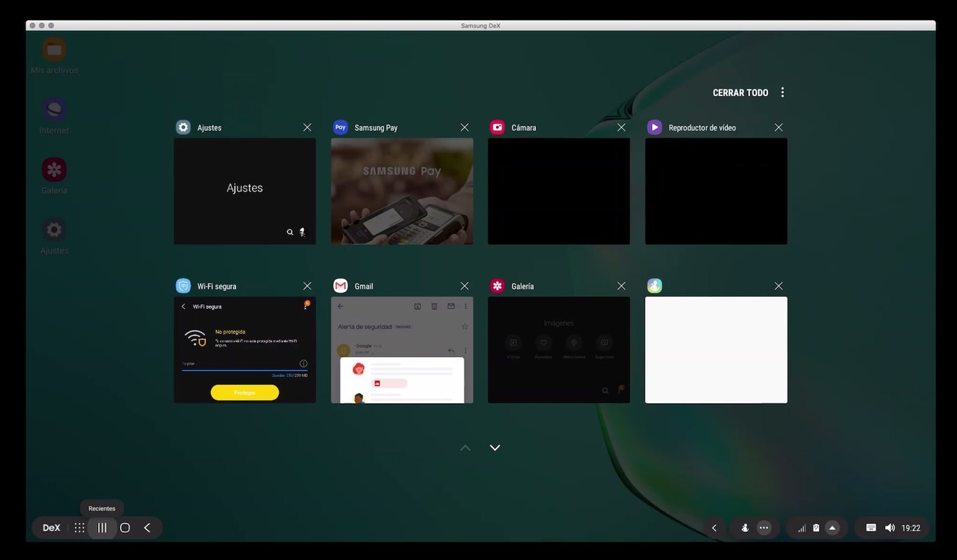
Task: Launch Internet from the desktop
Action: tap(54, 108)
